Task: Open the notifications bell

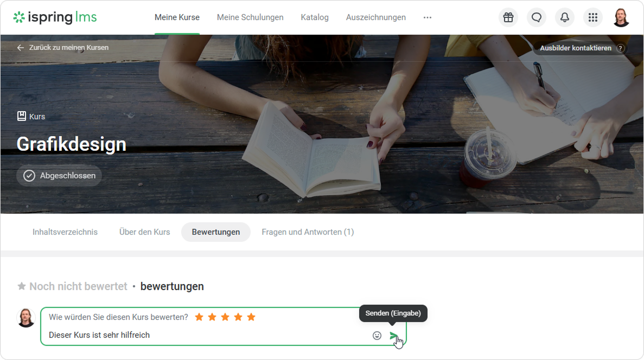Action: click(564, 17)
